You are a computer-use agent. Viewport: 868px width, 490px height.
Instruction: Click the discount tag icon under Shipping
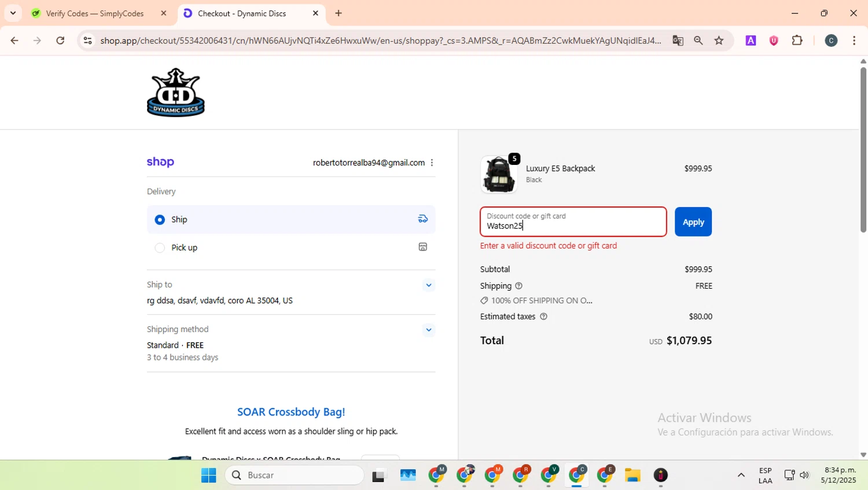(484, 301)
